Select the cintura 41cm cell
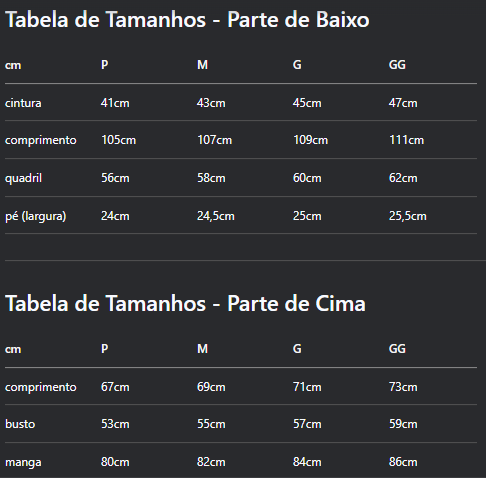 click(115, 103)
